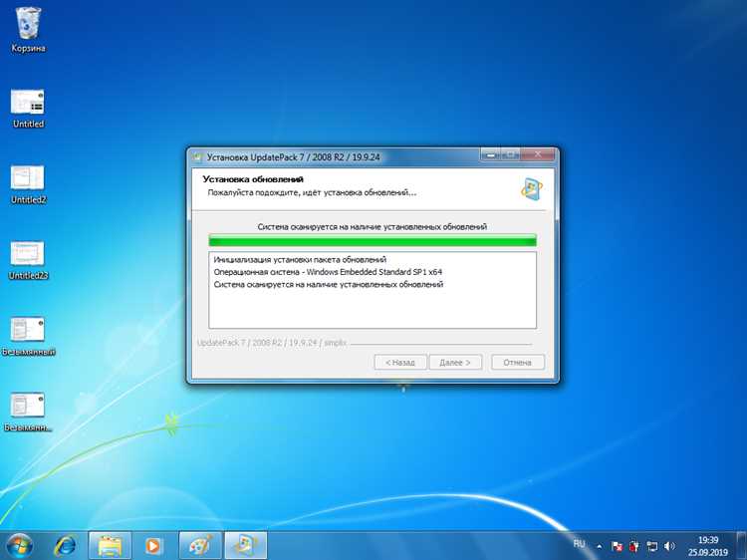Click the 'Установка обновлений' heading

click(x=253, y=179)
